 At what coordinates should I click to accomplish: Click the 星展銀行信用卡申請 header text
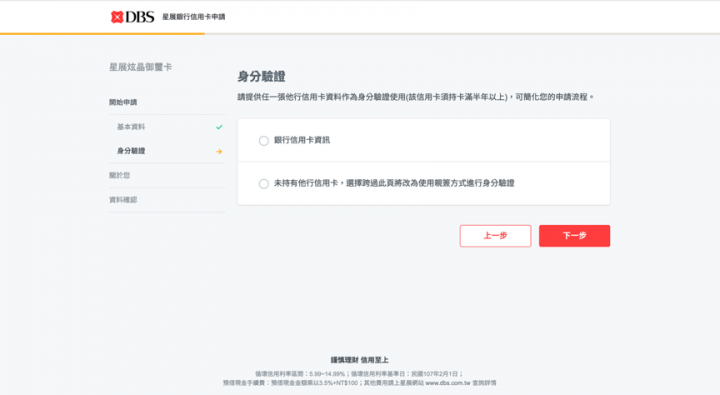click(194, 17)
